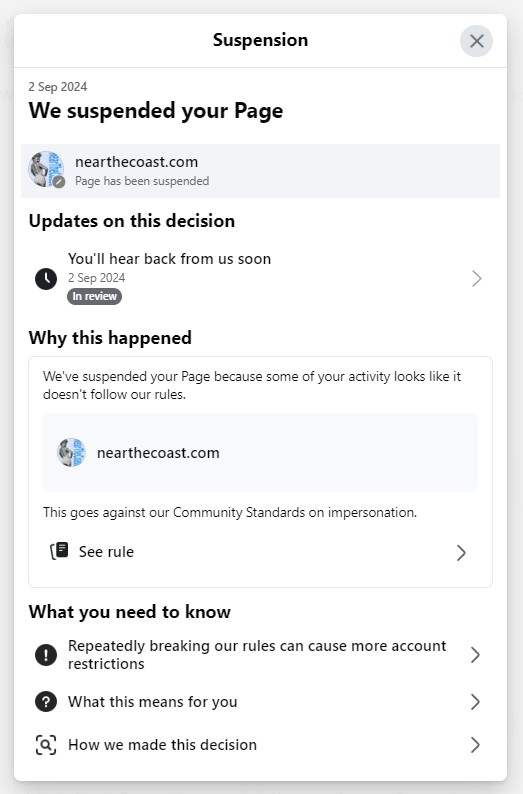The image size is (523, 794).
Task: Expand the You'll hear back chevron
Action: (x=476, y=279)
